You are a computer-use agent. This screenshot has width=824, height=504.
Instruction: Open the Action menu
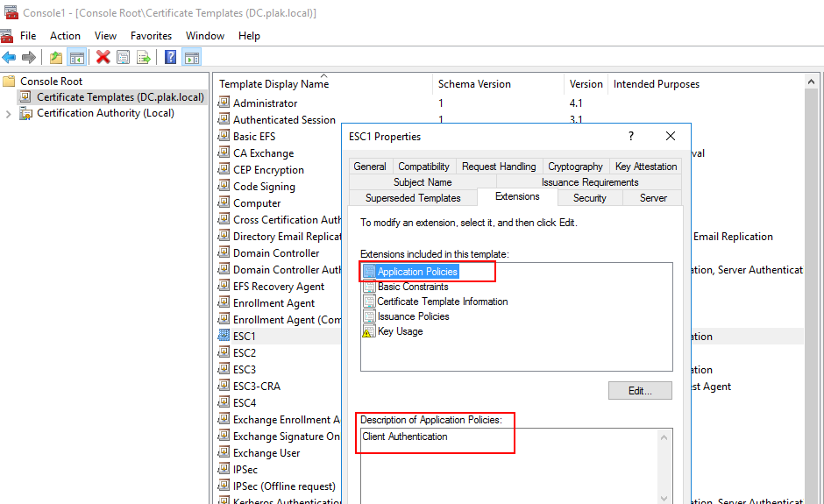click(x=65, y=36)
